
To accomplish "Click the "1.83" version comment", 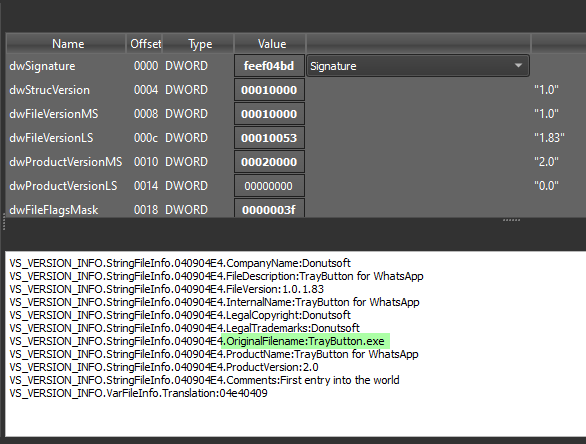I will (549, 138).
